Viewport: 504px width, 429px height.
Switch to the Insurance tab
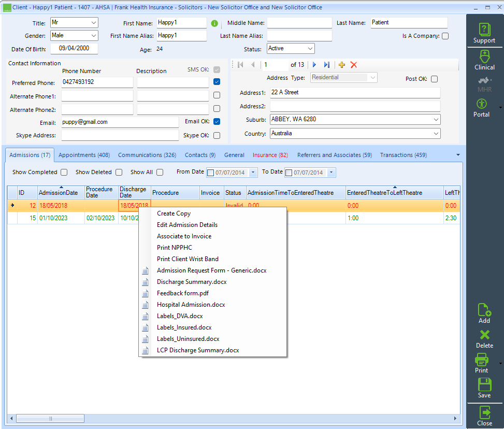(270, 155)
